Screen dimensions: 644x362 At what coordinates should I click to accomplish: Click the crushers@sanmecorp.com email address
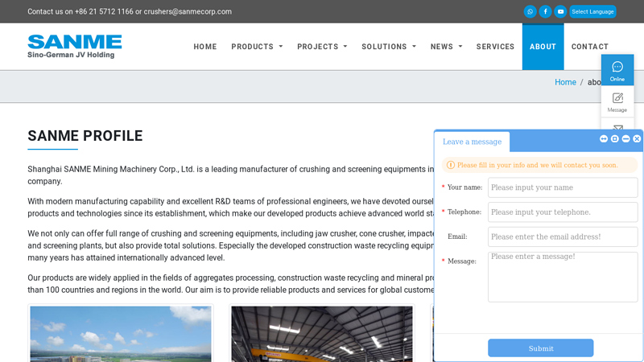coord(188,11)
